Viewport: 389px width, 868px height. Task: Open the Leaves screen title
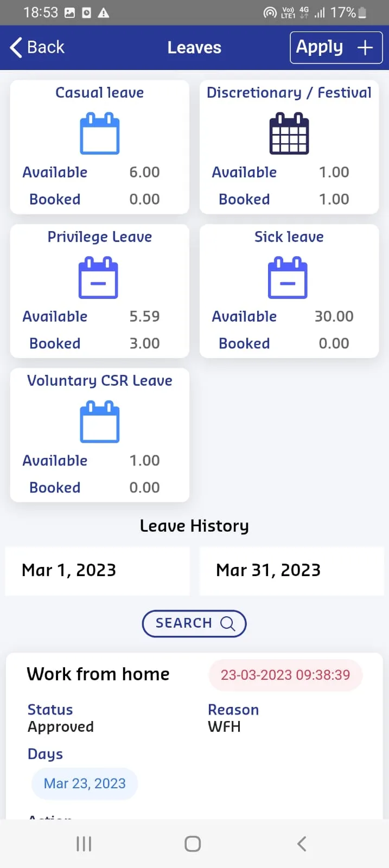(194, 47)
